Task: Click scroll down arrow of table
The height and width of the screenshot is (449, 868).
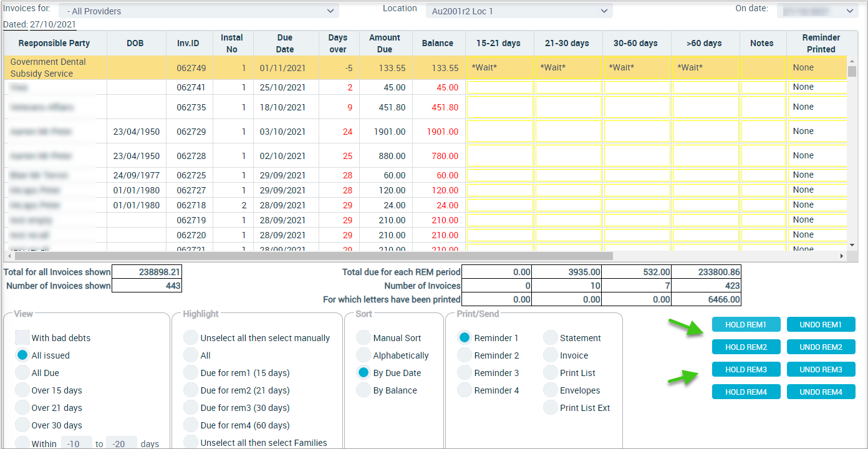Action: 852,245
